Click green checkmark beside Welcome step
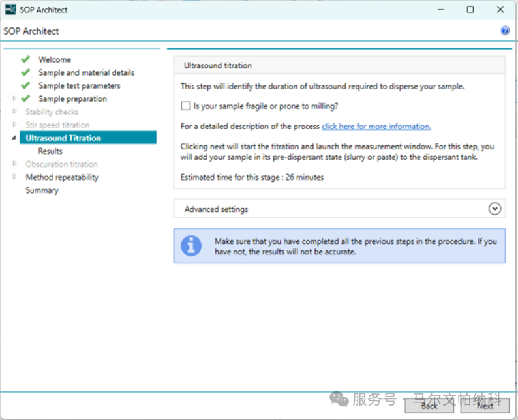Screen dimensions: 518x420 (x=25, y=59)
